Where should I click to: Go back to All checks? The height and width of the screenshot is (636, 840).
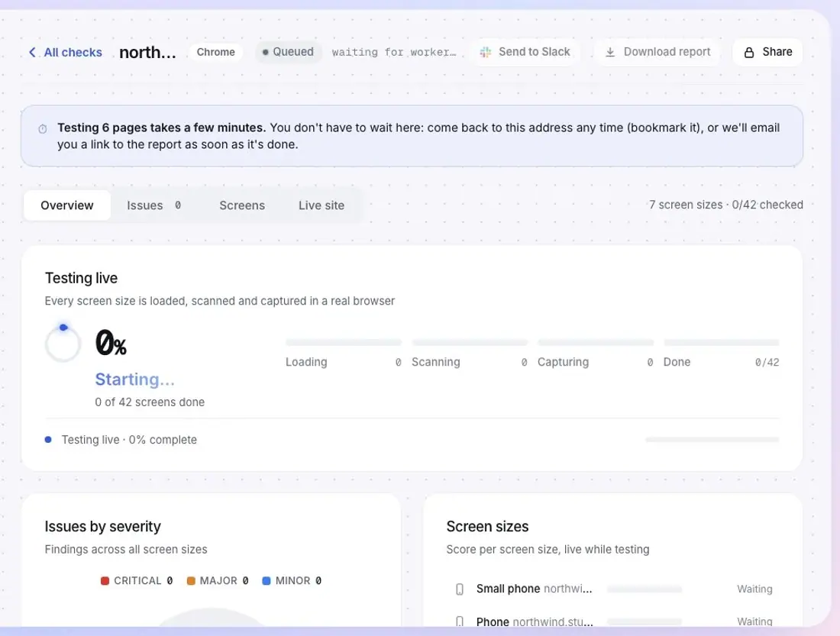[x=66, y=52]
